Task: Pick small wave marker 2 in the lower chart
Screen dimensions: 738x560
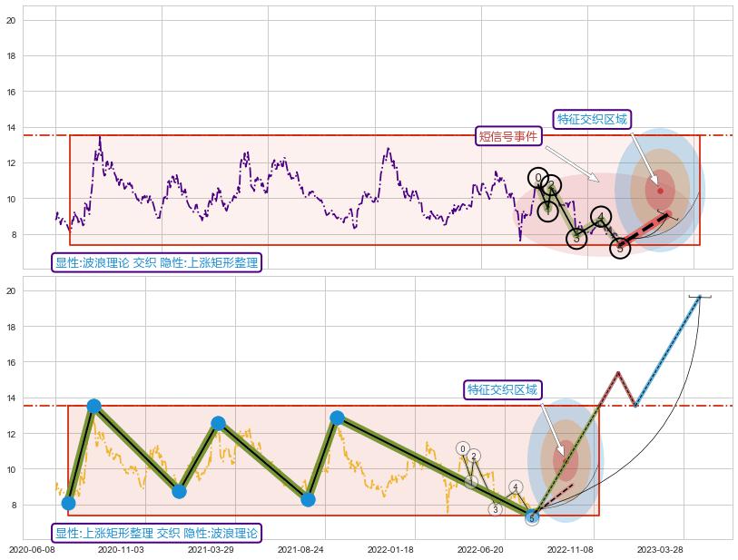Action: (x=474, y=456)
